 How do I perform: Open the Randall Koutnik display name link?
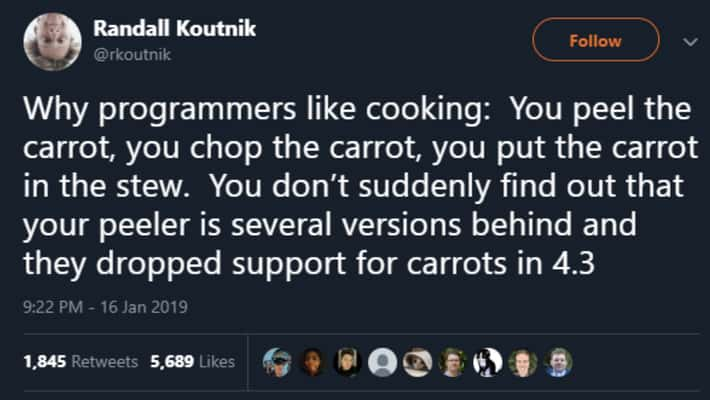click(x=174, y=29)
